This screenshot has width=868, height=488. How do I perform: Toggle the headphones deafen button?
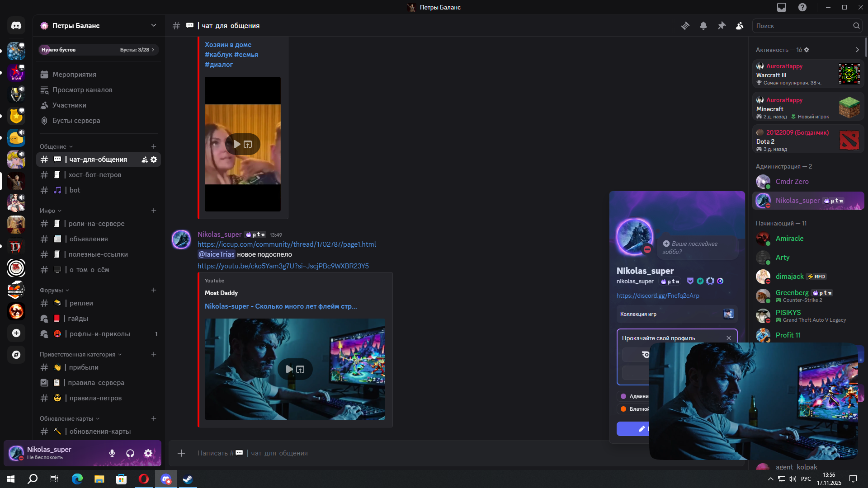130,453
